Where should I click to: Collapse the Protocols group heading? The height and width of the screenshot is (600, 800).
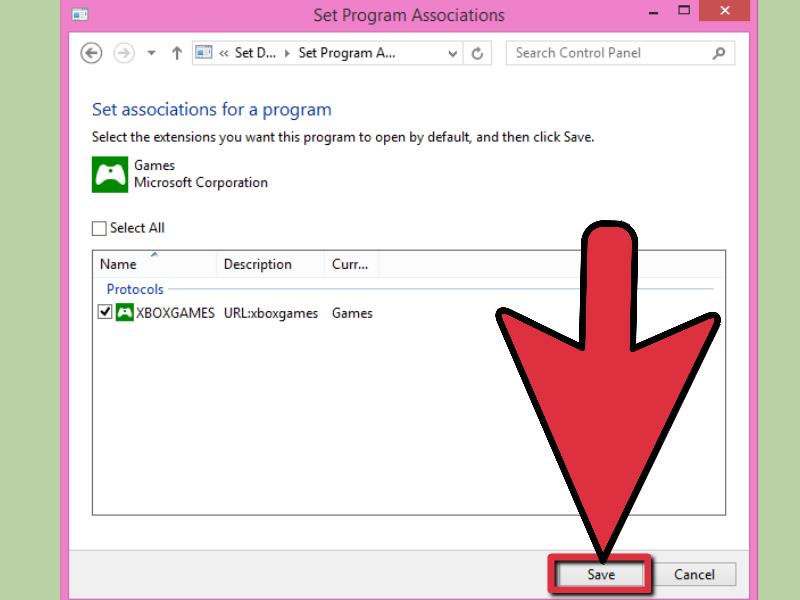click(x=135, y=289)
